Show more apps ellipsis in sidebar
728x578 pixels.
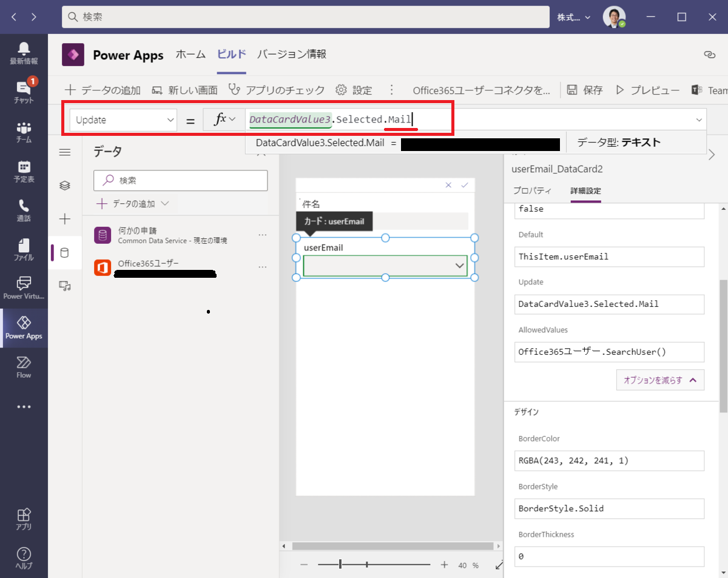click(24, 407)
